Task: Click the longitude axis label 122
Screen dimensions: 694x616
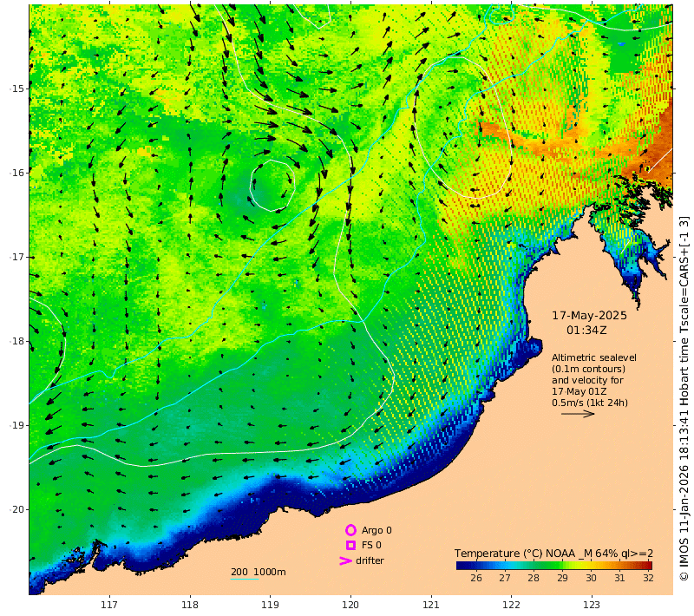Action: click(x=511, y=605)
